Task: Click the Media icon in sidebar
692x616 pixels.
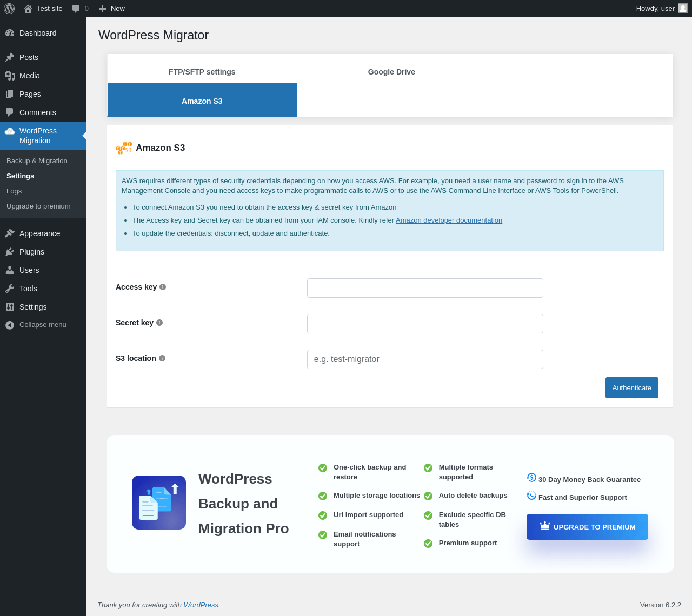Action: [x=10, y=76]
